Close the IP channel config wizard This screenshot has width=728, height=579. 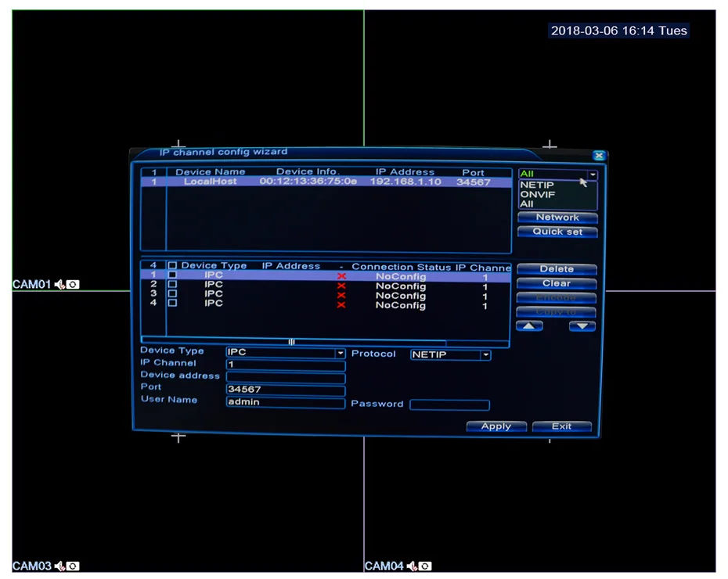coord(599,156)
